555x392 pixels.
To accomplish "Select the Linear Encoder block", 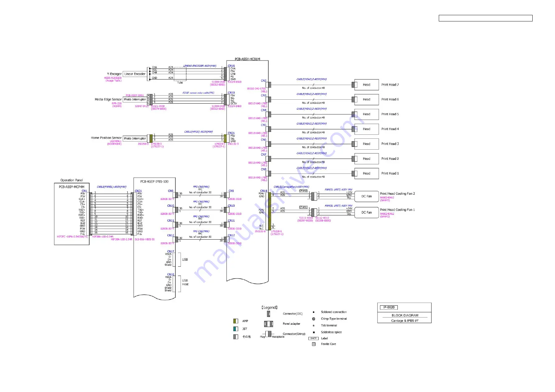I will pos(135,74).
